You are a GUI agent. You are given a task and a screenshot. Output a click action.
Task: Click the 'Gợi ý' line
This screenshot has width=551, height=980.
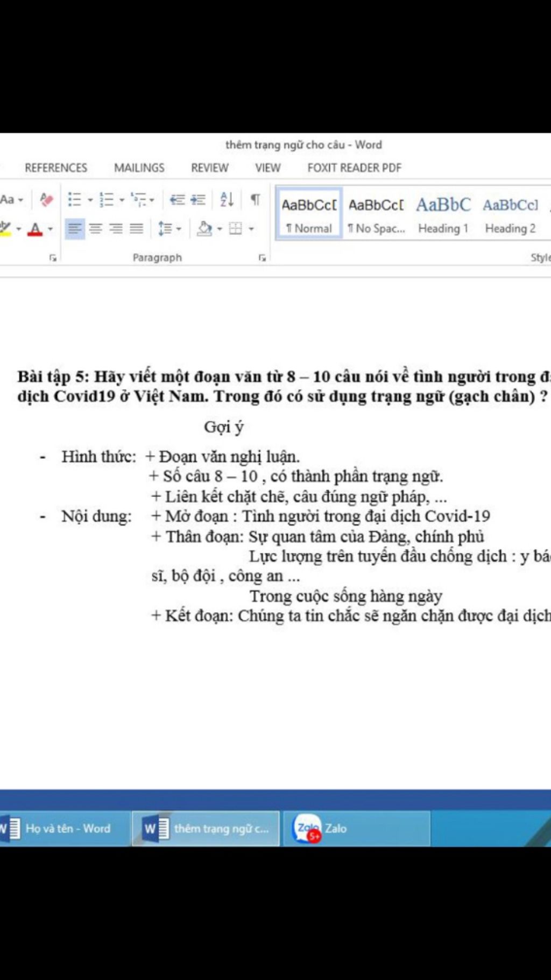coord(224,428)
